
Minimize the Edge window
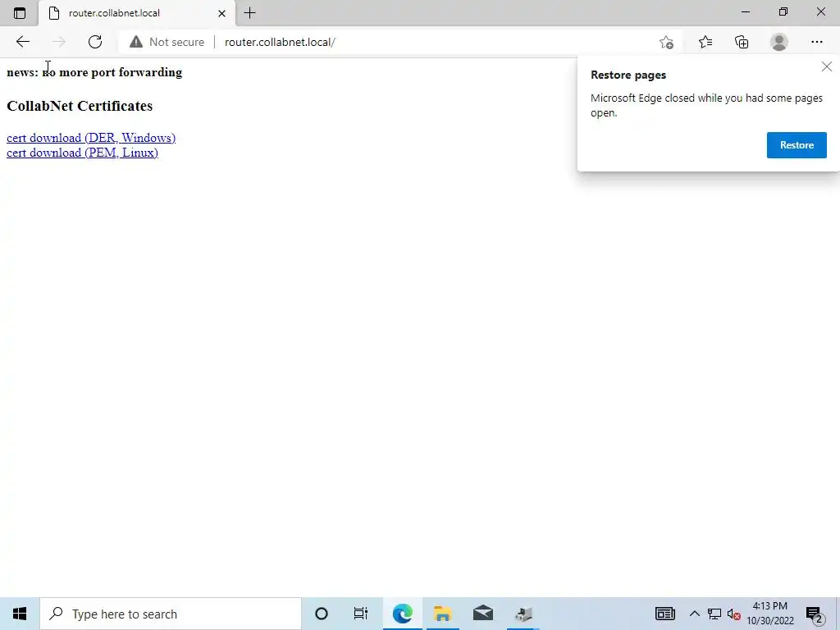click(746, 12)
